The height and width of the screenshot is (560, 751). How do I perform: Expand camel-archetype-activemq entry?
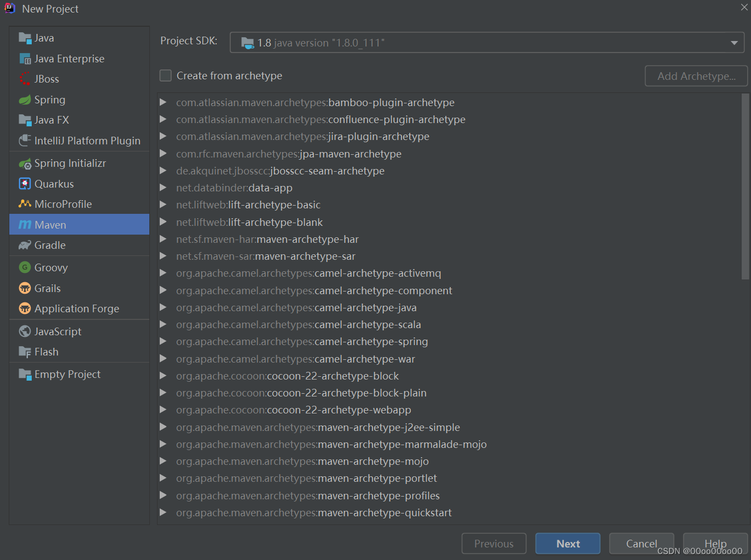(x=163, y=273)
